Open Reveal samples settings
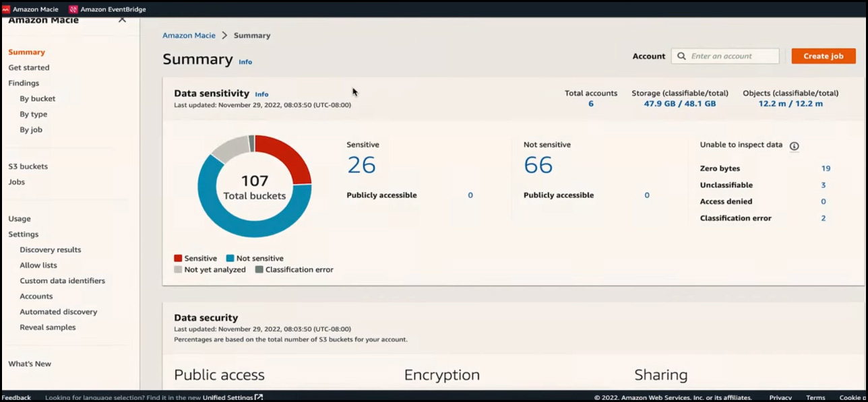 pos(48,327)
